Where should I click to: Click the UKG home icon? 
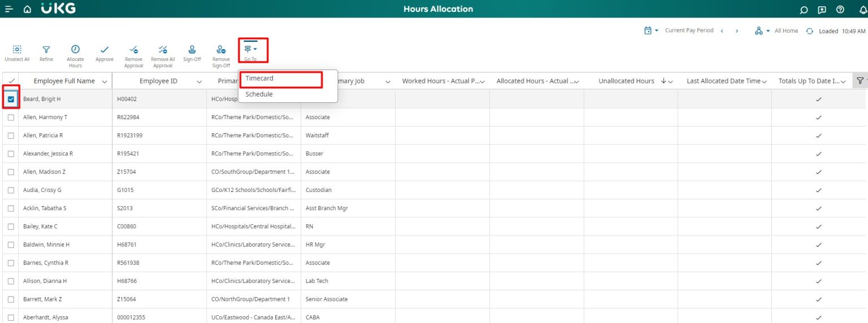pyautogui.click(x=27, y=10)
